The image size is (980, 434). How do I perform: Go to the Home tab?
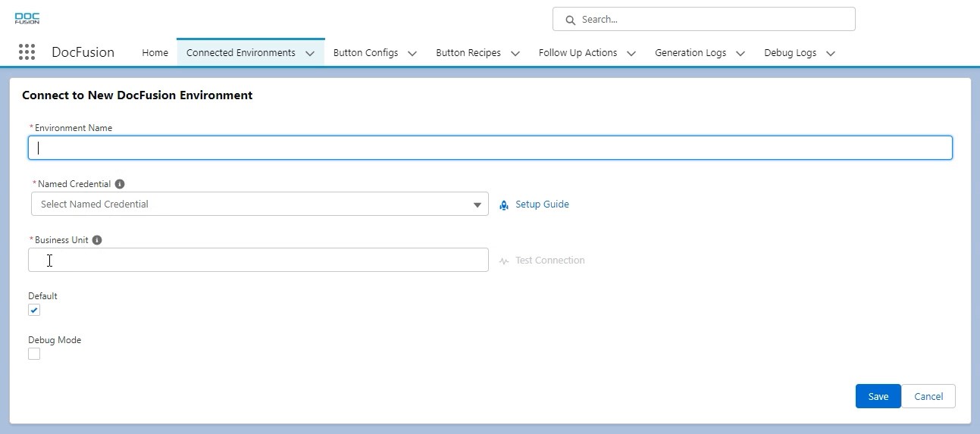coord(155,53)
